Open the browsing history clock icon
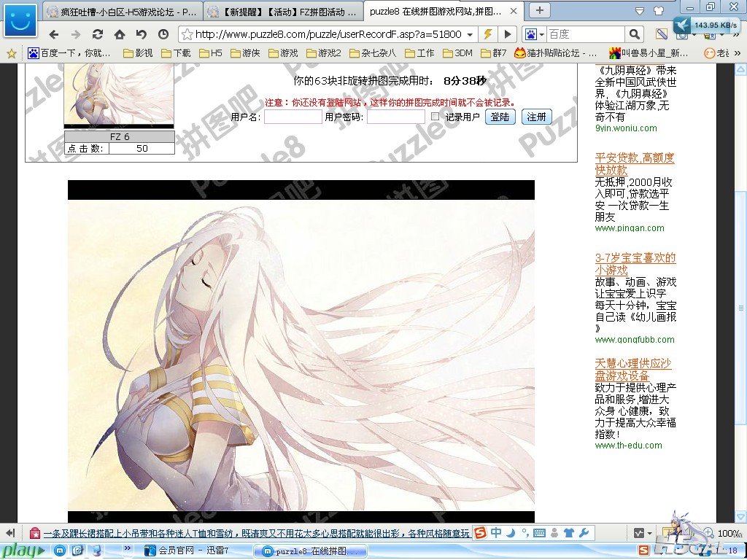747x560 pixels. 163,34
